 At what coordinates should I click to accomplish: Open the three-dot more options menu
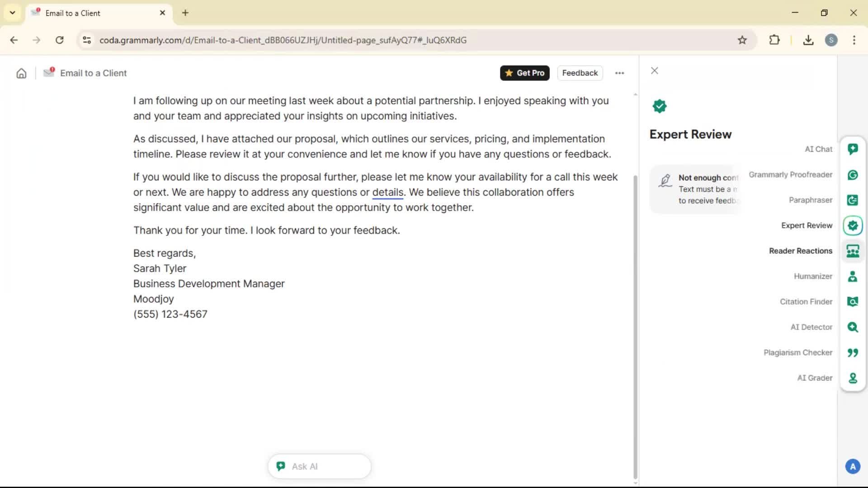tap(619, 73)
